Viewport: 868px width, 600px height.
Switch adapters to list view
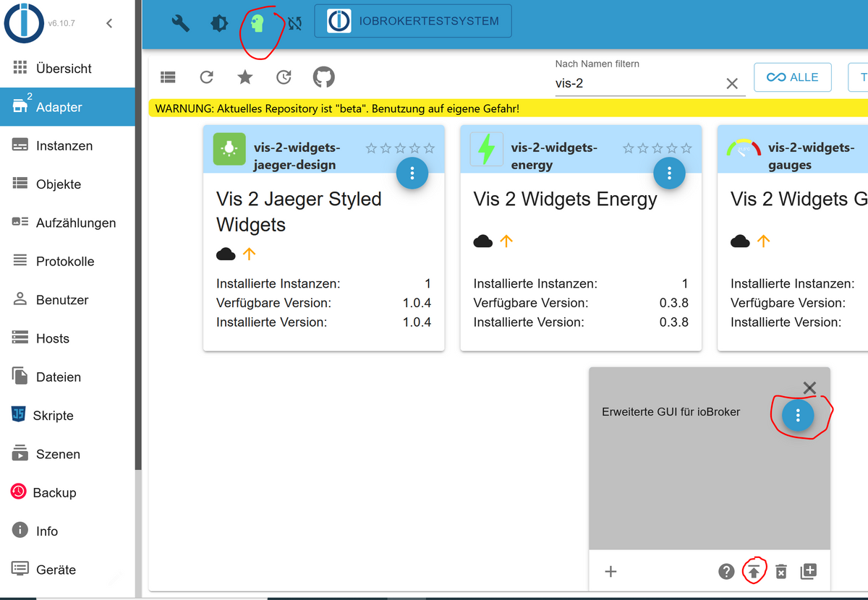coord(168,77)
